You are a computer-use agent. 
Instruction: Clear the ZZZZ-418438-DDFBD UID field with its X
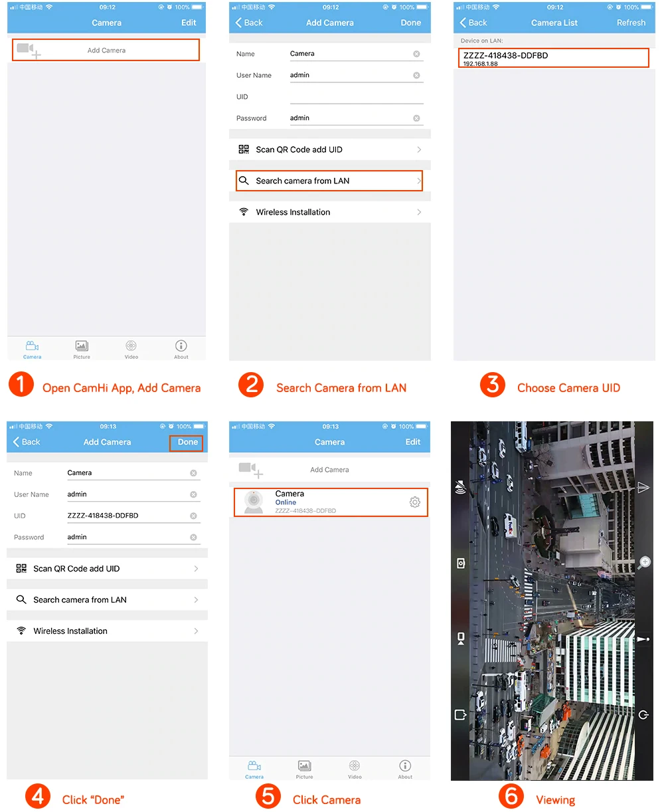pos(193,516)
